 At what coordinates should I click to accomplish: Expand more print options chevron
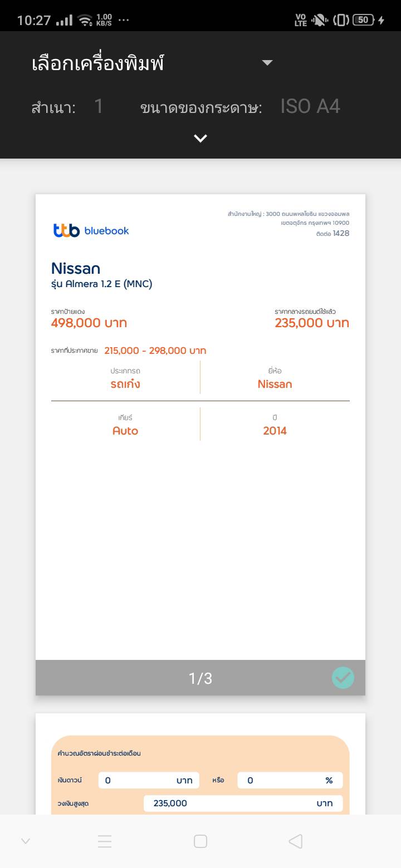click(200, 139)
